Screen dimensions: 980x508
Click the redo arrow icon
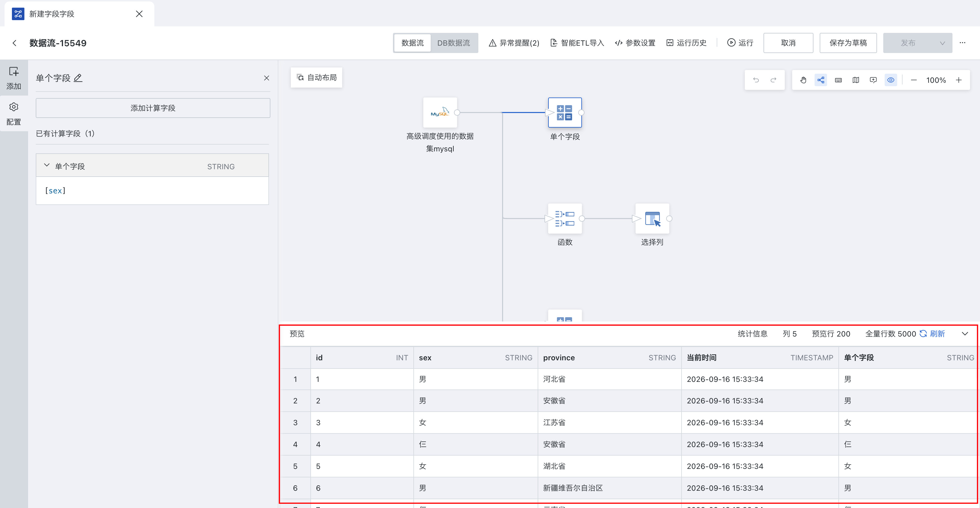(773, 80)
